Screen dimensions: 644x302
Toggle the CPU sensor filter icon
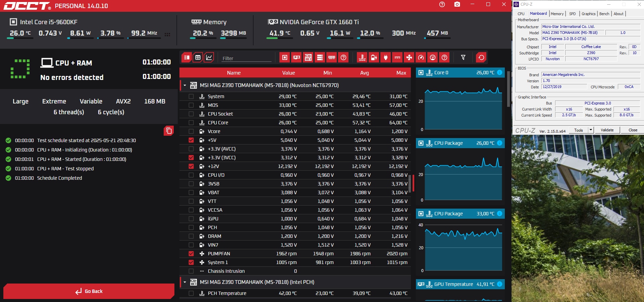[285, 57]
